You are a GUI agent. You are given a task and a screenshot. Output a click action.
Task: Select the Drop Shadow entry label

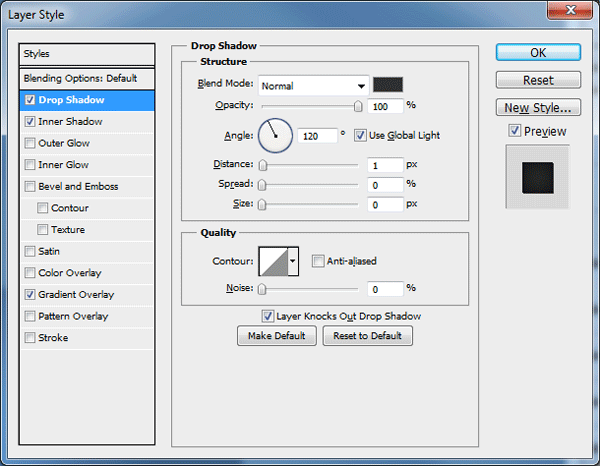pyautogui.click(x=71, y=100)
